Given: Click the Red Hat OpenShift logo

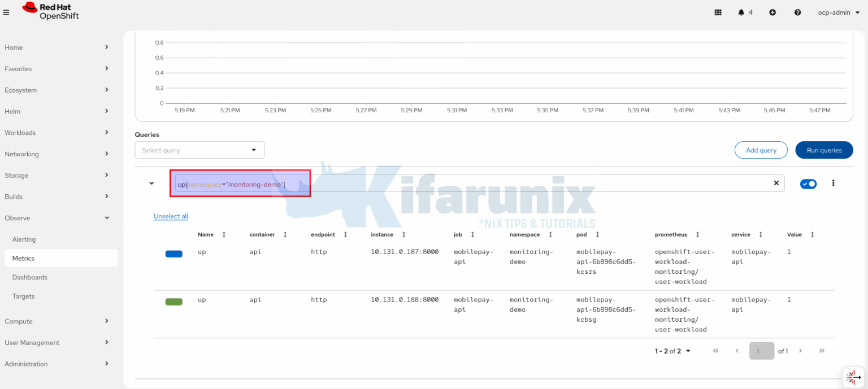Looking at the screenshot, I should point(50,11).
